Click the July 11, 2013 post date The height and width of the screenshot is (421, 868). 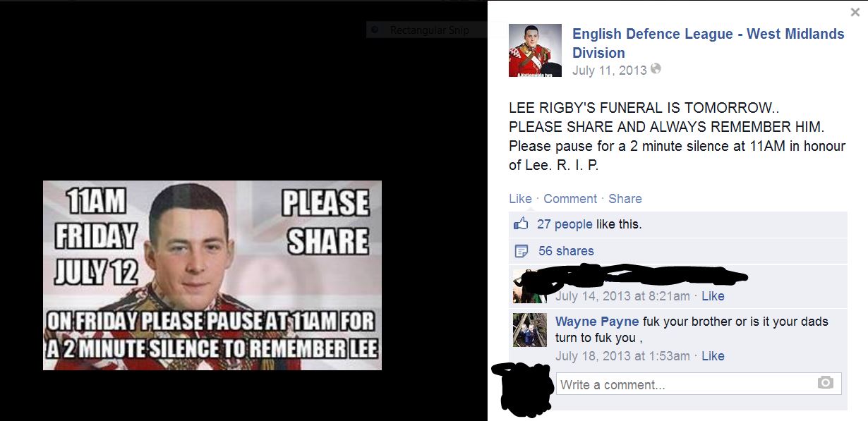click(610, 70)
